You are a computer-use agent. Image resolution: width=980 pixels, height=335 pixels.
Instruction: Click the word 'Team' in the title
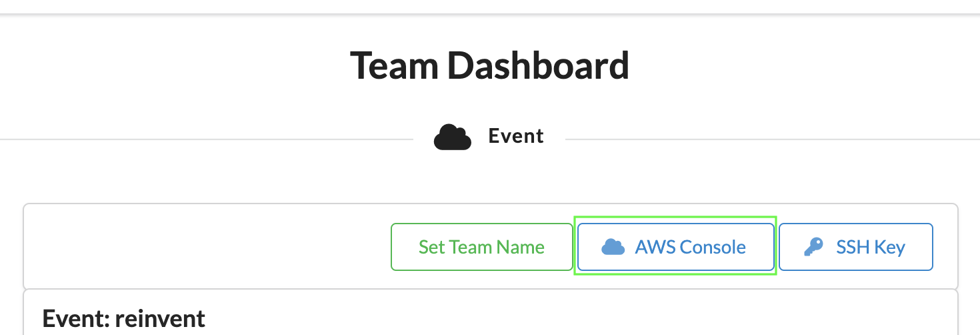pyautogui.click(x=393, y=65)
